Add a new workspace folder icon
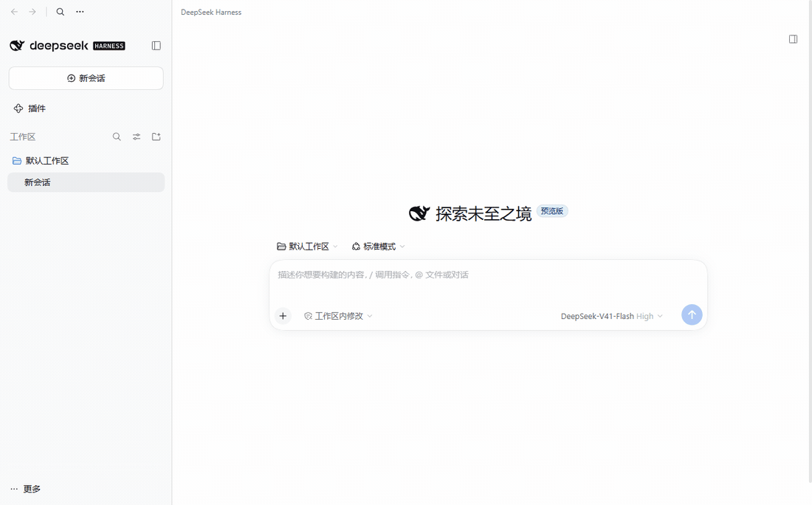 (x=156, y=137)
